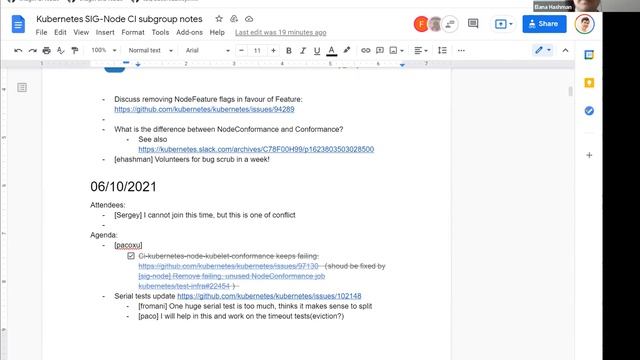
Task: Toggle bold formatting
Action: coord(289,51)
